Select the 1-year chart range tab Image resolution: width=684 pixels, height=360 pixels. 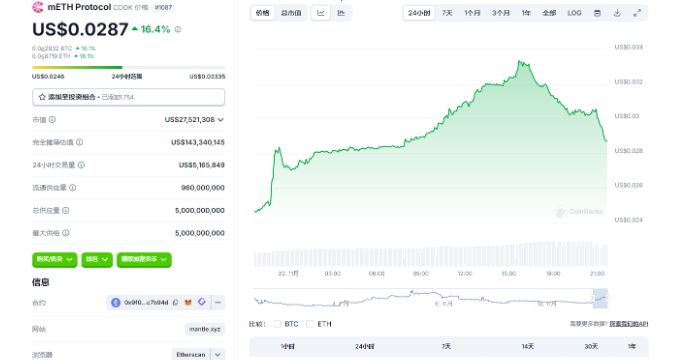click(526, 13)
